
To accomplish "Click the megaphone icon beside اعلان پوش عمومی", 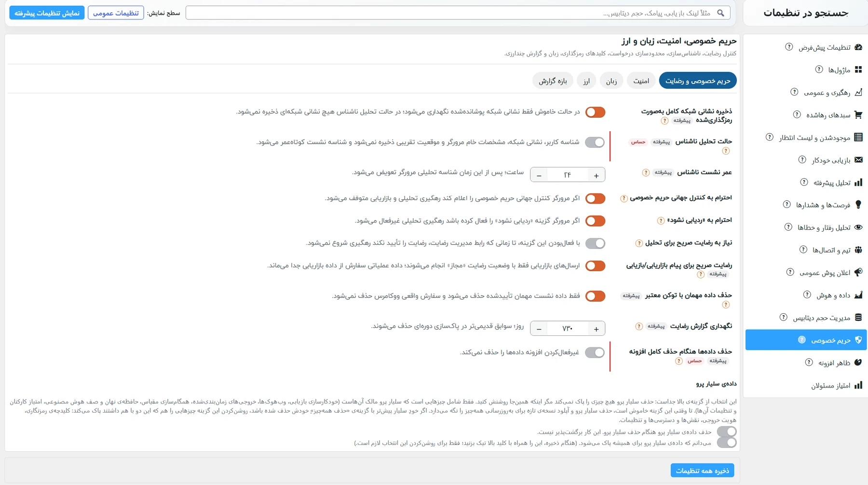I will pyautogui.click(x=858, y=272).
